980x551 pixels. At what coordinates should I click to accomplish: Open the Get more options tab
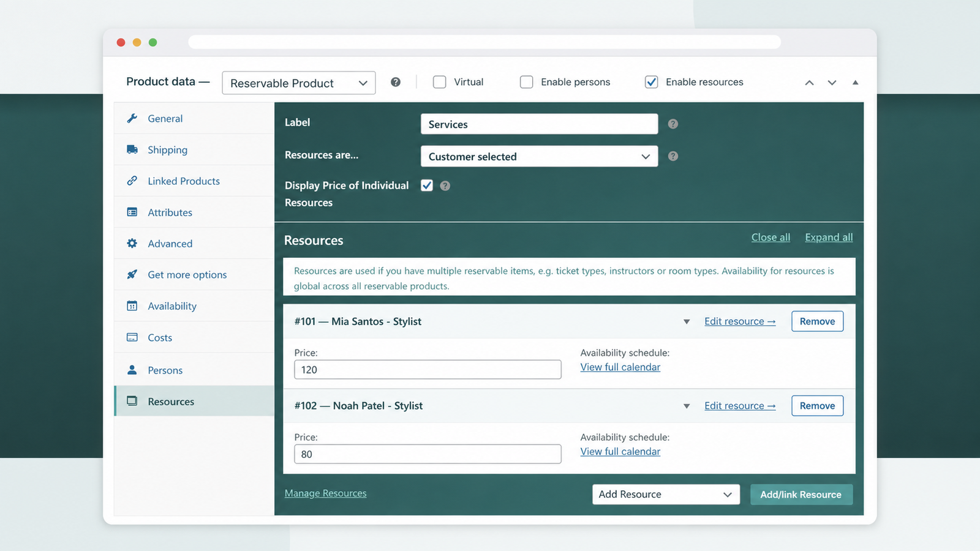tap(194, 274)
